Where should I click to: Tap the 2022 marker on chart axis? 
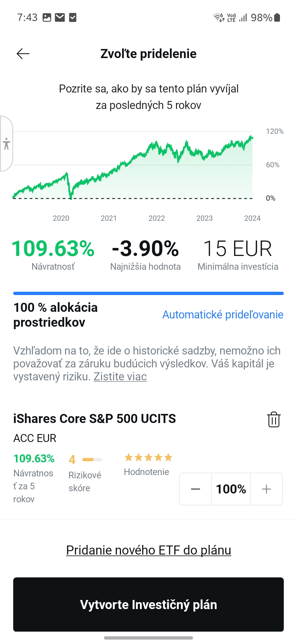click(x=157, y=218)
